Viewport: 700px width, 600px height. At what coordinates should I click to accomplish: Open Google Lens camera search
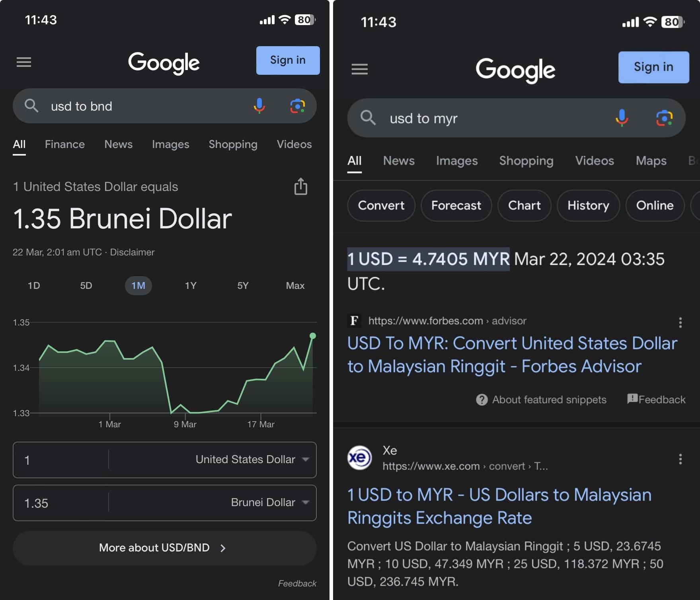click(298, 106)
